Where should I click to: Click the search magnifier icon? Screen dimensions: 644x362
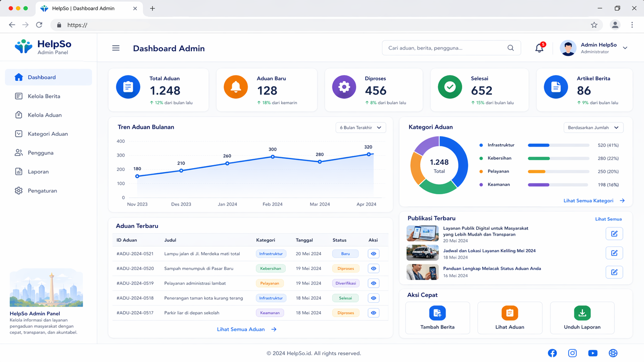pyautogui.click(x=511, y=48)
